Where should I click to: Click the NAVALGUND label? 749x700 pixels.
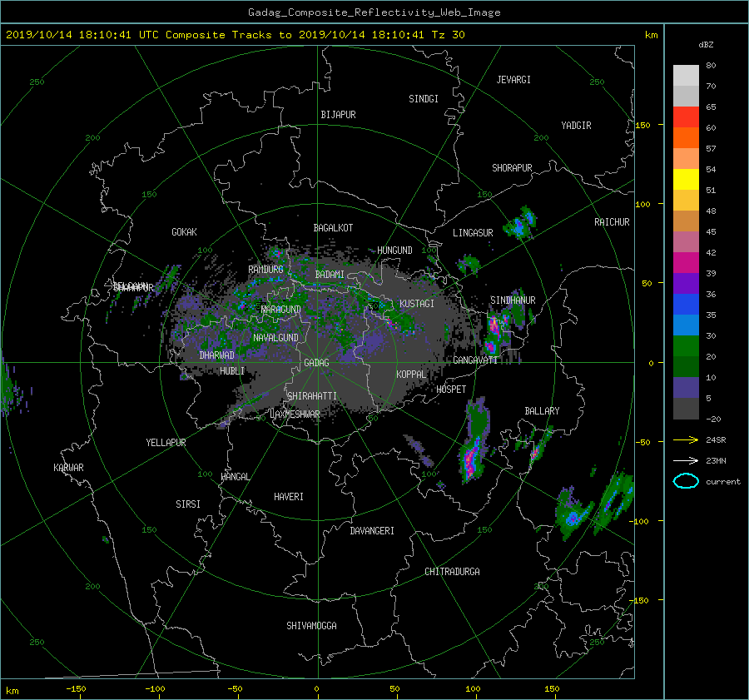[x=275, y=338]
